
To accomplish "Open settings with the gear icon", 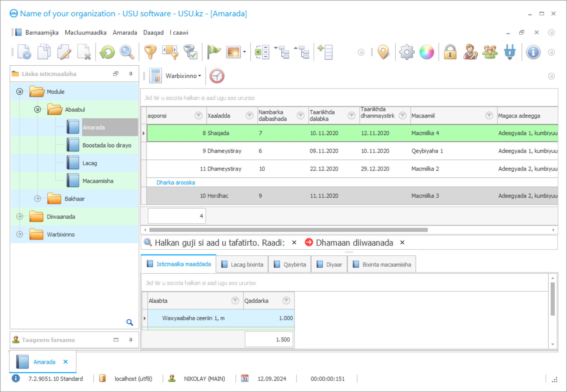I will tap(407, 52).
